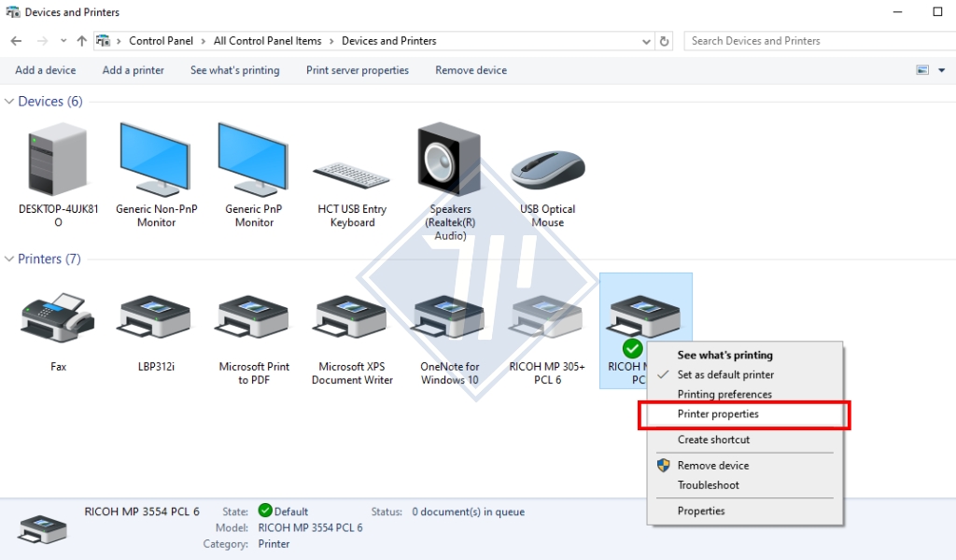Select the Fax printer icon

(x=58, y=319)
